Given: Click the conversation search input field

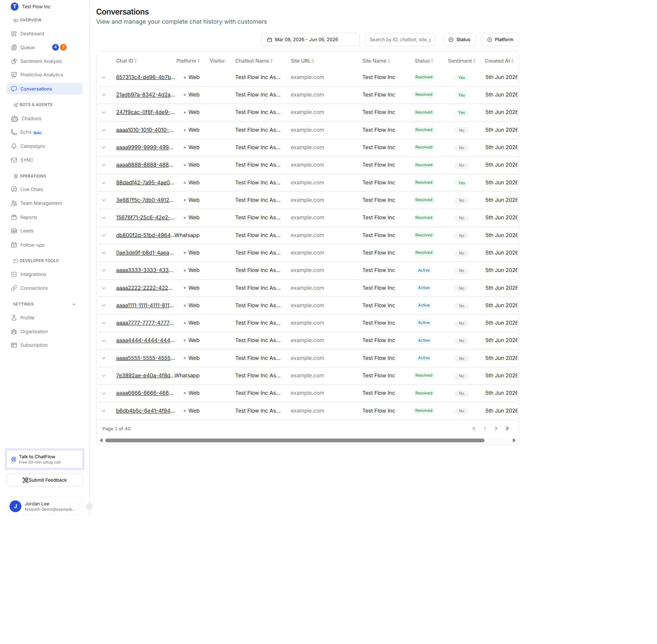Looking at the screenshot, I should coord(401,40).
